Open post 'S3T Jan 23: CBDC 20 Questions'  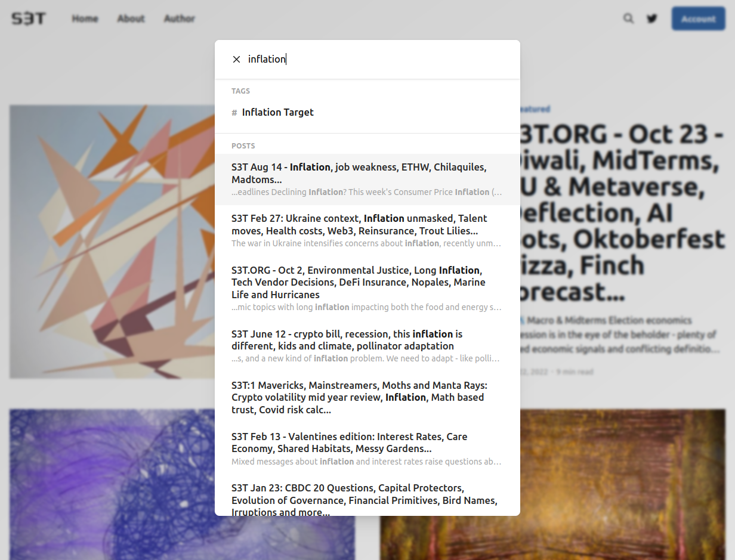[x=367, y=496]
